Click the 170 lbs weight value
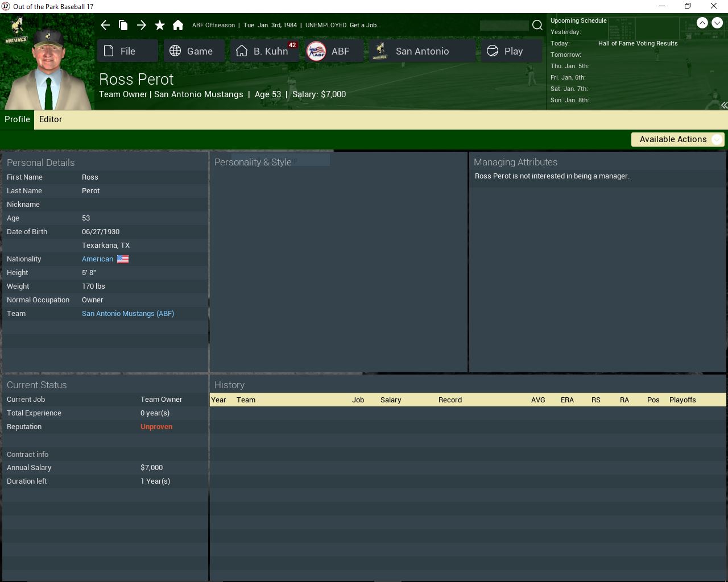This screenshot has height=582, width=728. 93,286
